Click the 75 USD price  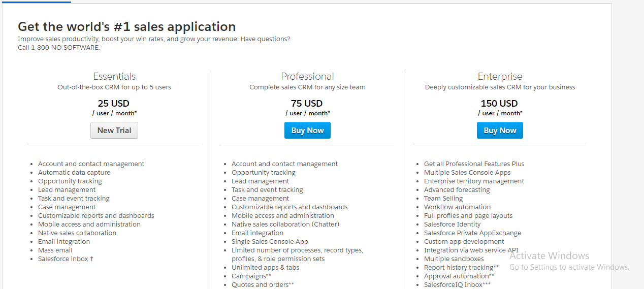pos(307,104)
